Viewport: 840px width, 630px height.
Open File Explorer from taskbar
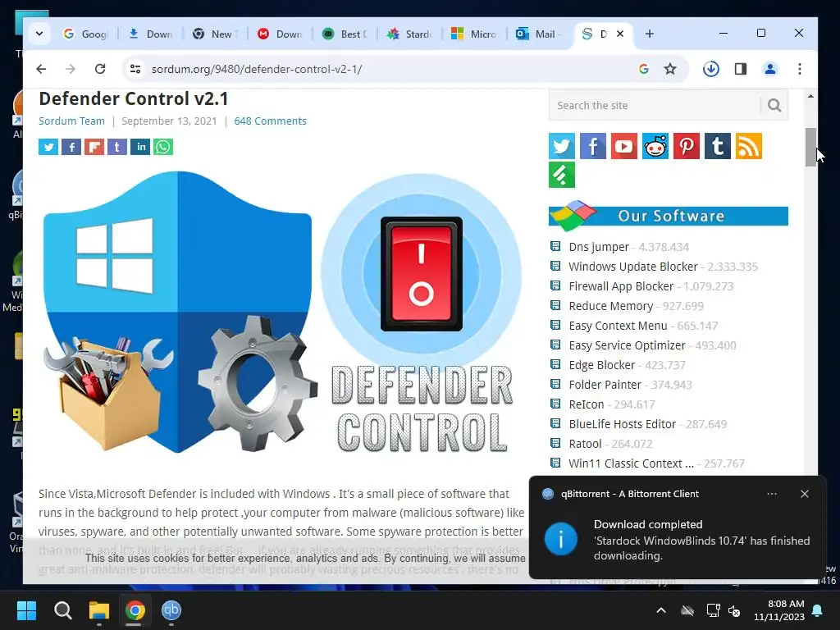tap(99, 610)
